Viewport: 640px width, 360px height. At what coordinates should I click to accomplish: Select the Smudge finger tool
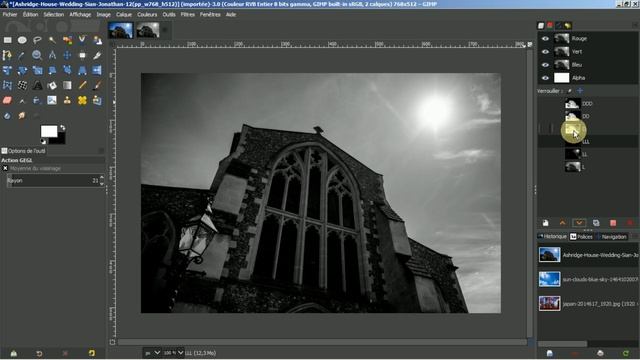pyautogui.click(x=22, y=116)
